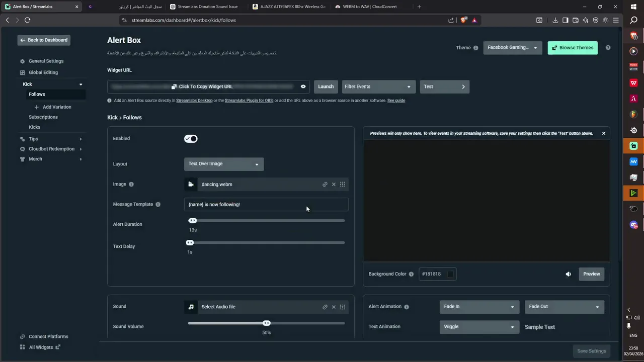Click the Merch shirt icon

(22, 159)
